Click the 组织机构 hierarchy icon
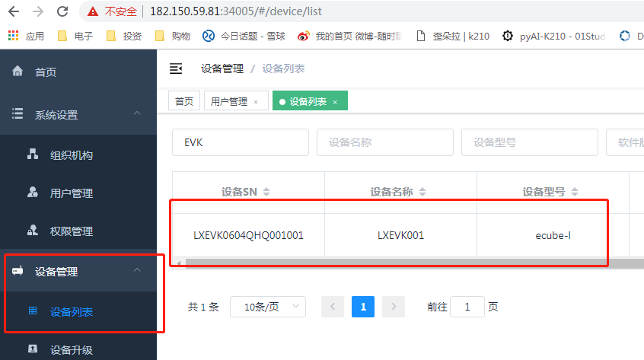 [33, 155]
